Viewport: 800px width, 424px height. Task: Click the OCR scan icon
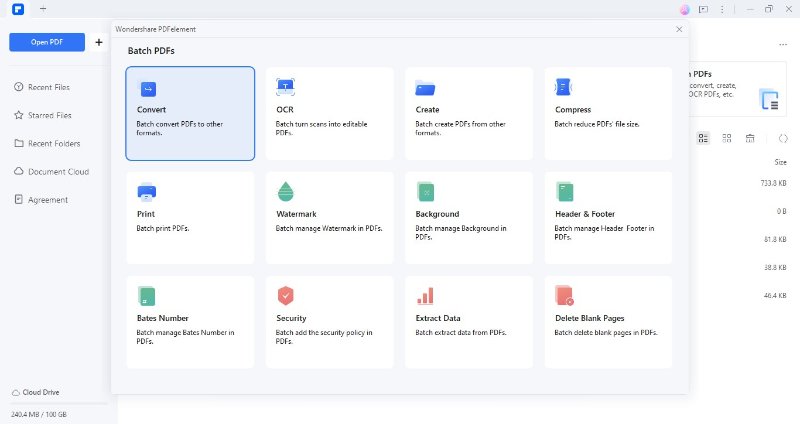tap(285, 87)
